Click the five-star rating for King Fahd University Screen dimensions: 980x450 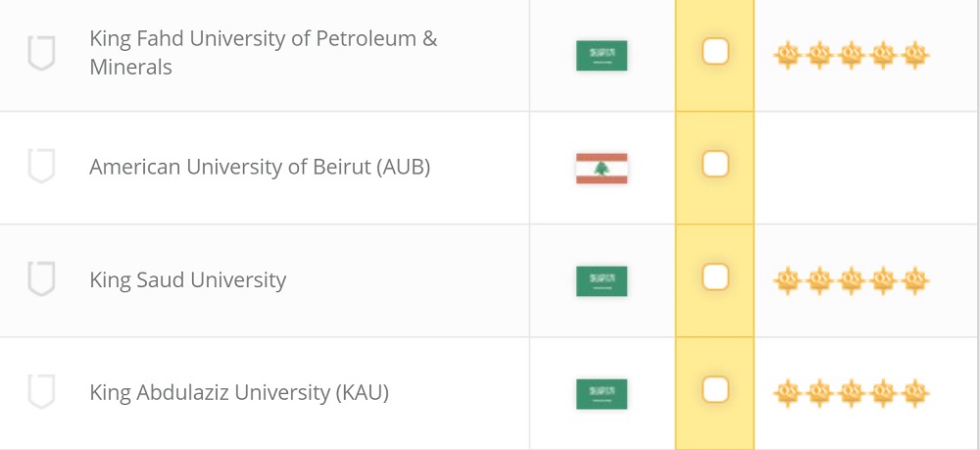tap(851, 55)
